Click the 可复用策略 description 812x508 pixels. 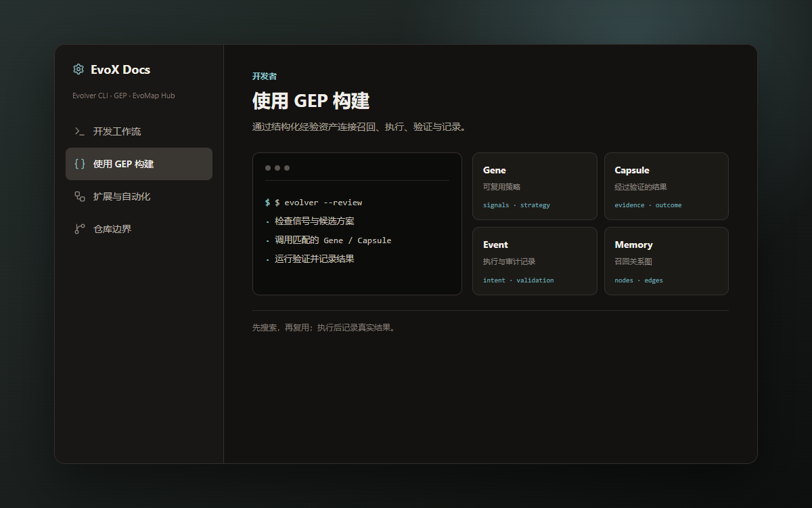pos(501,187)
